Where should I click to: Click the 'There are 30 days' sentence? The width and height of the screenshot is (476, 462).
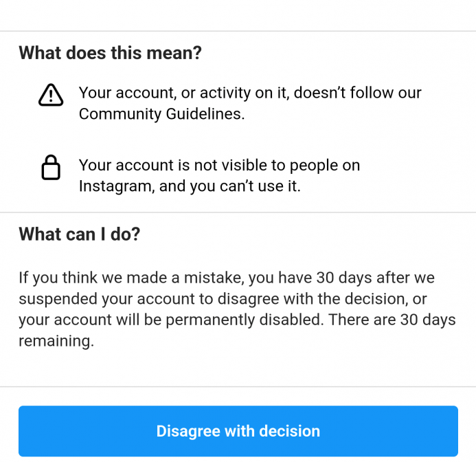point(392,320)
